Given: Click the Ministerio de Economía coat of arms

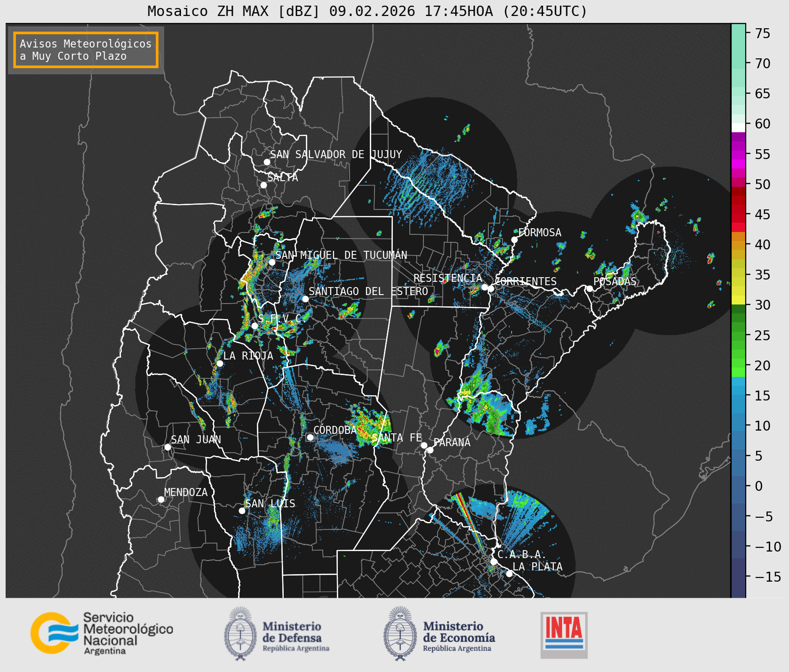Looking at the screenshot, I should pos(401,633).
